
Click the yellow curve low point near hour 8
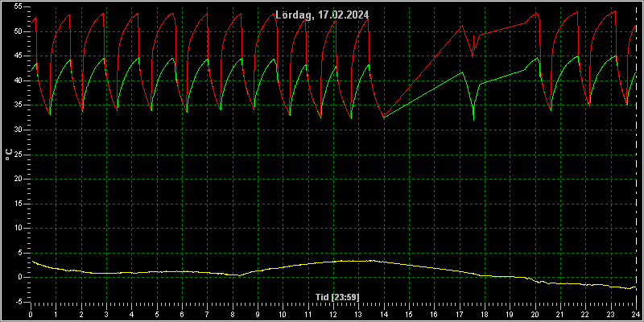239,275
